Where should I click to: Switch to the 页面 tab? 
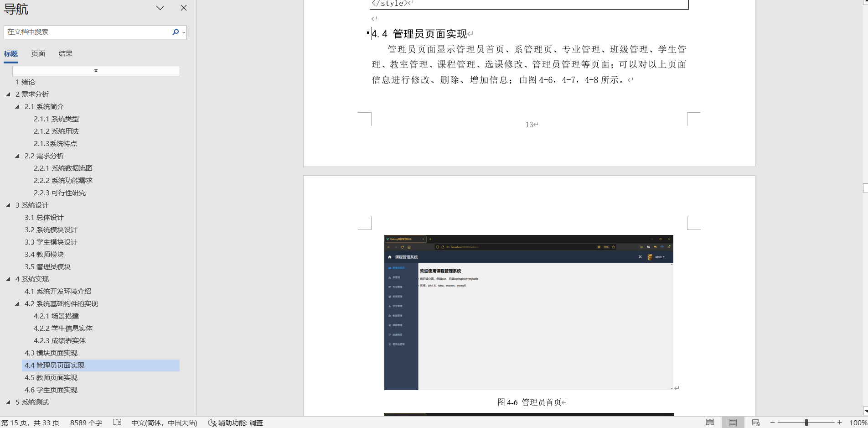pyautogui.click(x=38, y=53)
